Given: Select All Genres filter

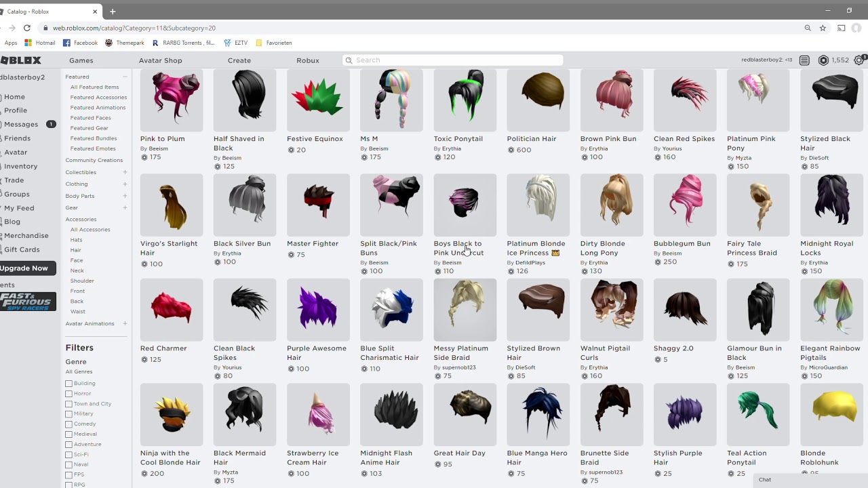Looking at the screenshot, I should coord(79,372).
